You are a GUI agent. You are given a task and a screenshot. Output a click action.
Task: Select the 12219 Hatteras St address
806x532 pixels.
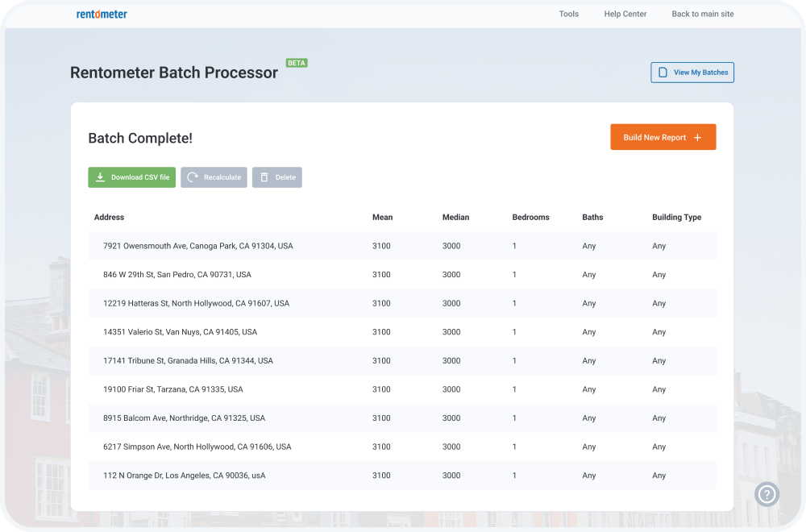pyautogui.click(x=197, y=304)
